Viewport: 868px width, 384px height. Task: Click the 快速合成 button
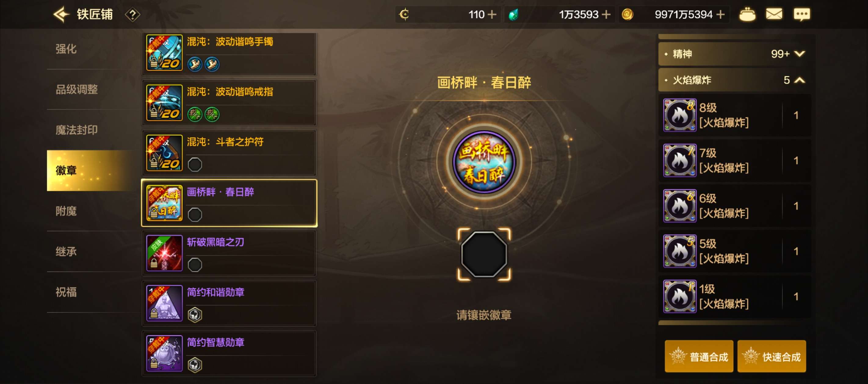(772, 356)
